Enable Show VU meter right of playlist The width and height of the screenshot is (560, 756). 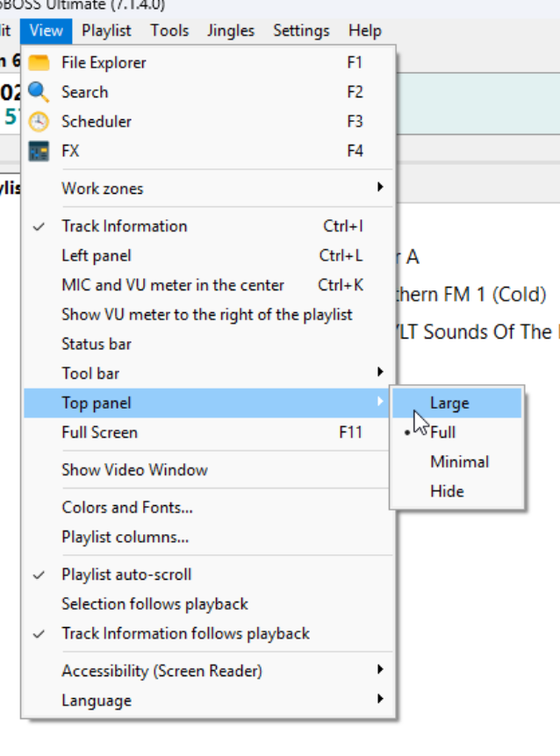point(208,314)
